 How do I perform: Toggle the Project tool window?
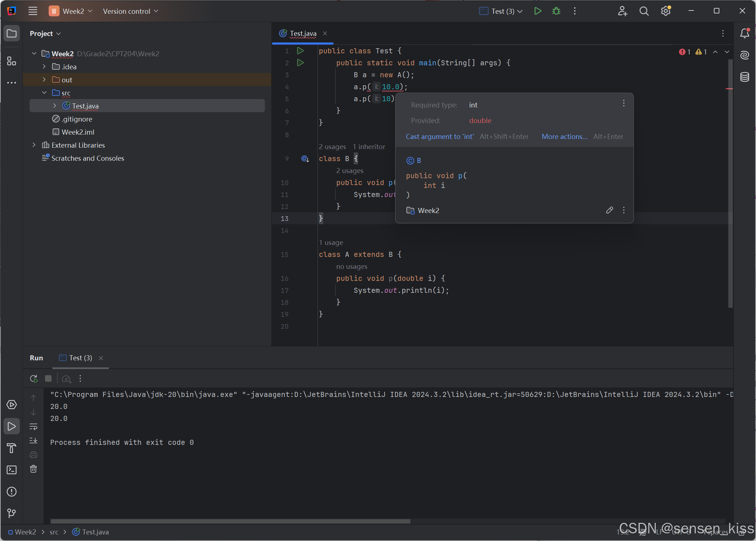(12, 33)
